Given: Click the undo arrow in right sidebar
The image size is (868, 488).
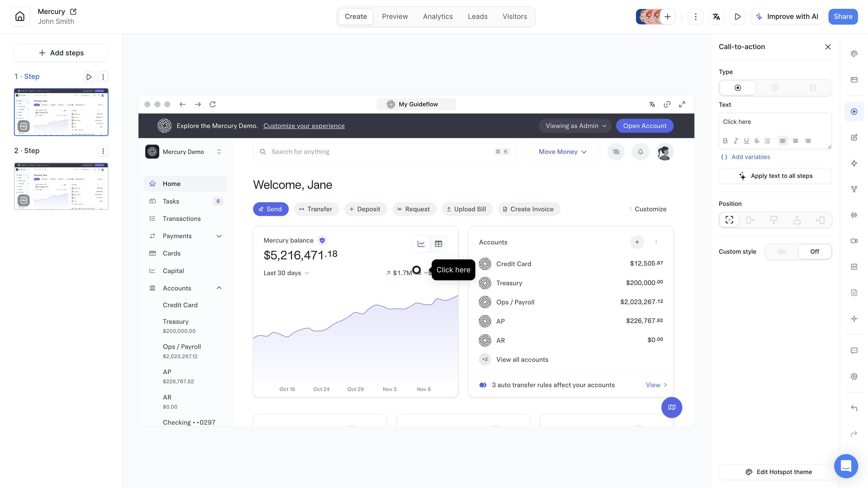Looking at the screenshot, I should pyautogui.click(x=854, y=408).
